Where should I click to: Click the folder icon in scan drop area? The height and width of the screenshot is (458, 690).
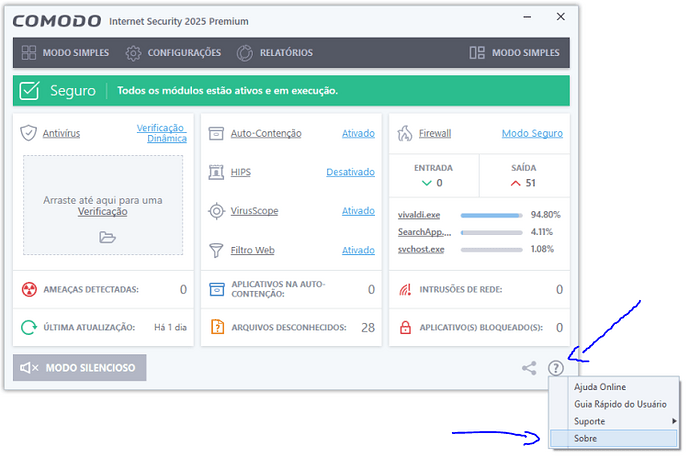point(108,237)
